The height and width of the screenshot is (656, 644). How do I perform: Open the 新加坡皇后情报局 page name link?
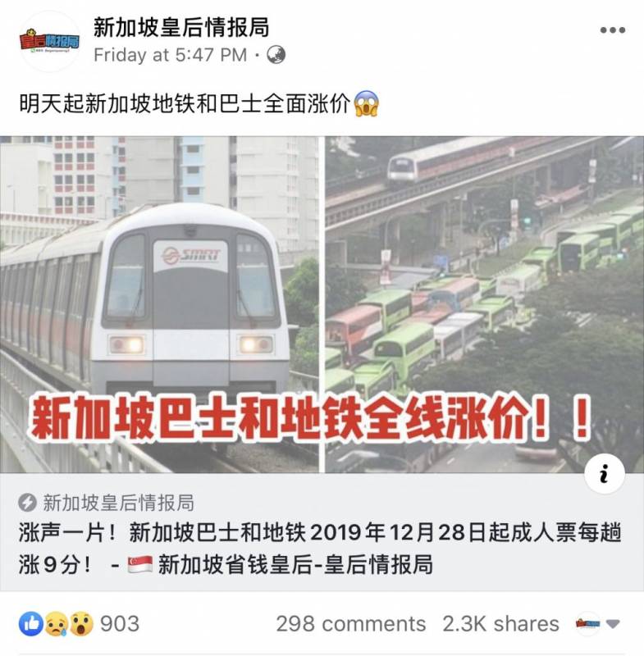point(180,28)
